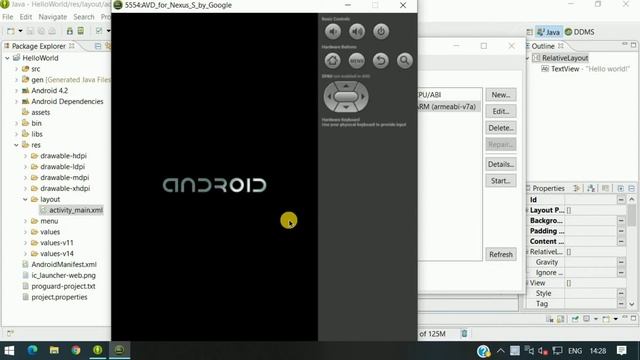Viewport: 640px width, 360px height.
Task: Expand the Android Dependencies node
Action: point(16,101)
